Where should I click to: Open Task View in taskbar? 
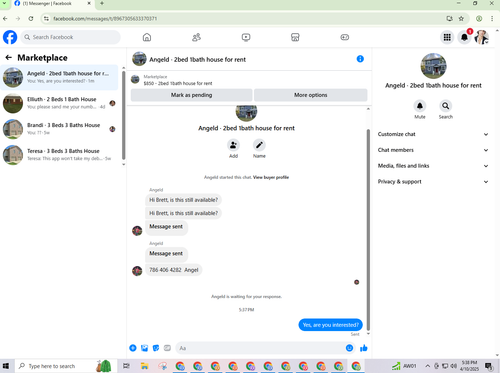click(126, 366)
